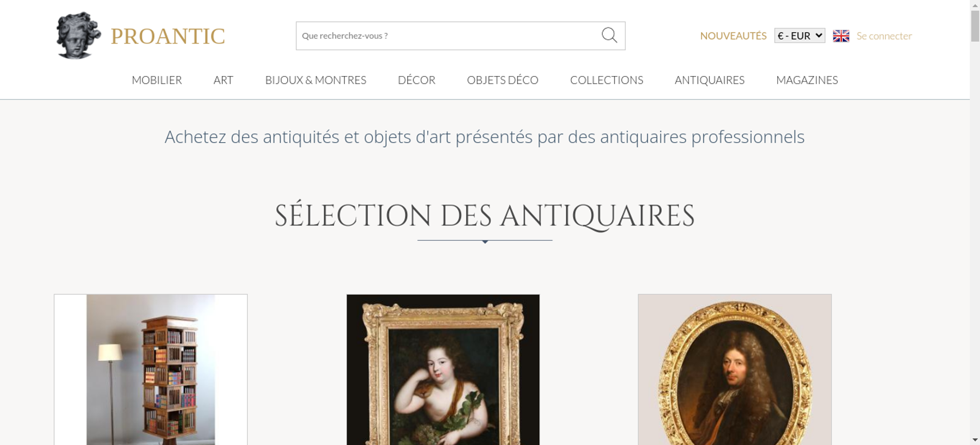The width and height of the screenshot is (980, 445).
Task: Click the Se connecter link
Action: [884, 36]
